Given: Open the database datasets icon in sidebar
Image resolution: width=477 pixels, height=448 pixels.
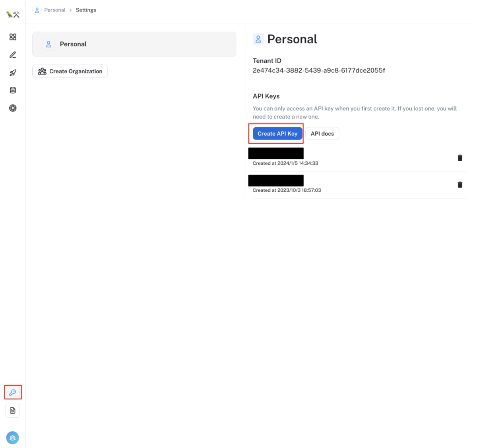Looking at the screenshot, I should [x=13, y=90].
